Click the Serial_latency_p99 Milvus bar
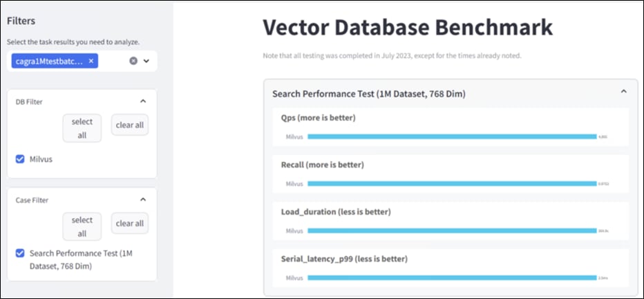 [x=451, y=278]
